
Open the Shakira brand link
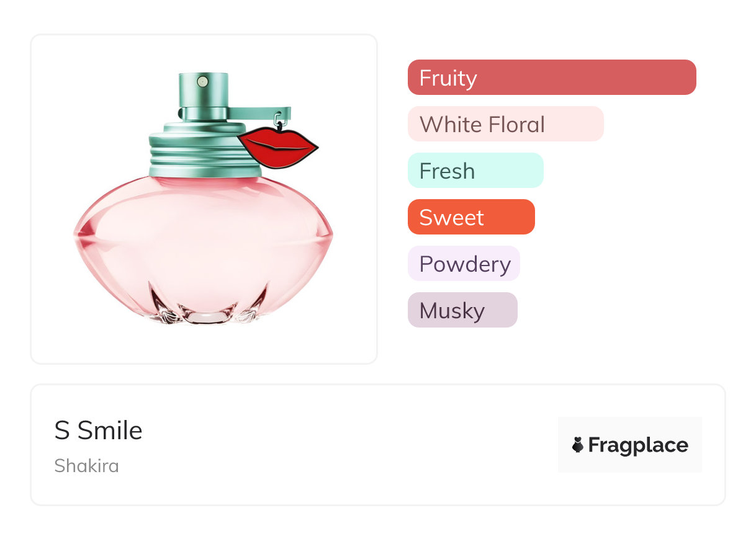(x=86, y=465)
